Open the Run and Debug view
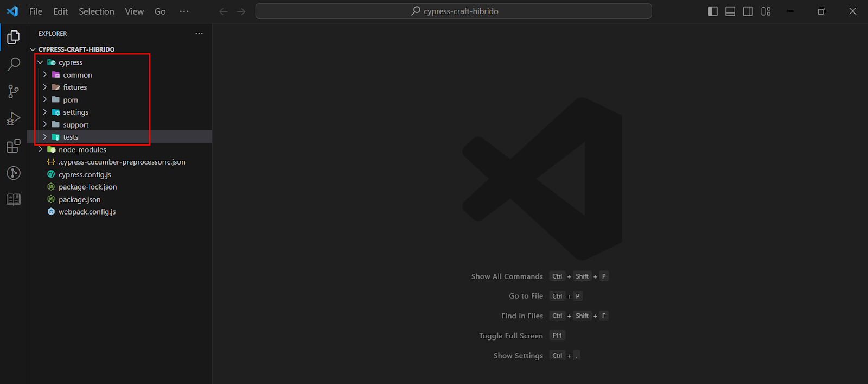The image size is (868, 384). [x=14, y=118]
